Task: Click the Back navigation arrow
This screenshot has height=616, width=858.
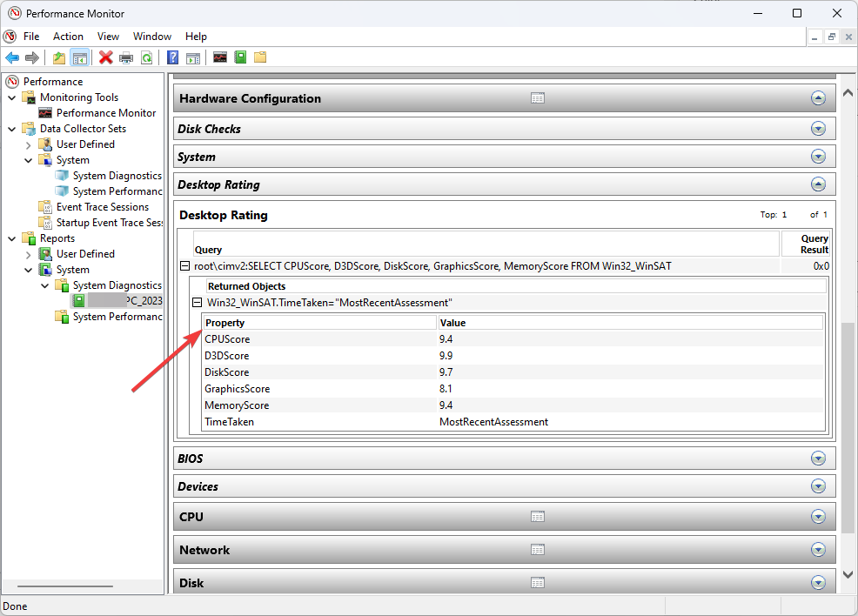Action: [x=12, y=57]
